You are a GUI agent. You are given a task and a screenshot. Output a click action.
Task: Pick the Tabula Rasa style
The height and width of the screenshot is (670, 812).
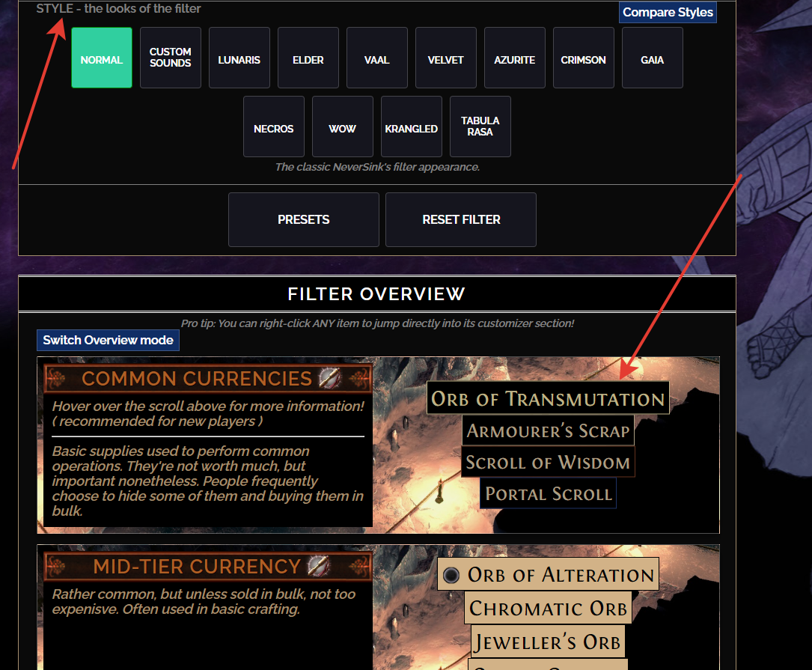tap(480, 127)
